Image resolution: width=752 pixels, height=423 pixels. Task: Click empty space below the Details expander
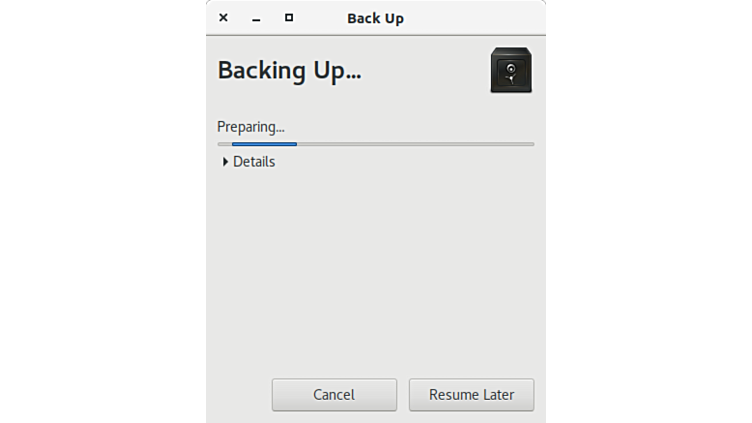click(375, 270)
